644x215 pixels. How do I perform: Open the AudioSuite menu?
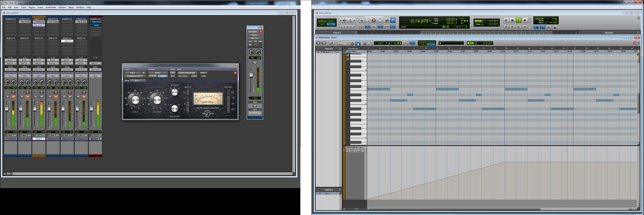(x=50, y=7)
